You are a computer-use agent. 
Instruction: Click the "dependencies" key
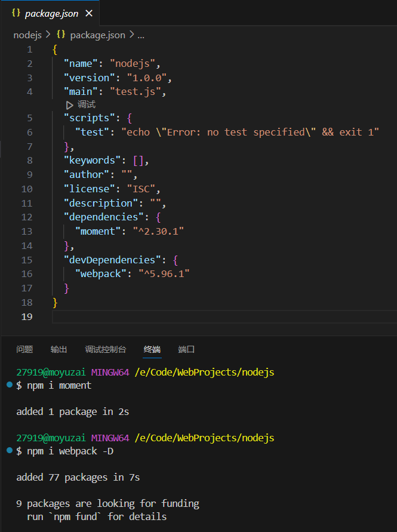point(103,217)
